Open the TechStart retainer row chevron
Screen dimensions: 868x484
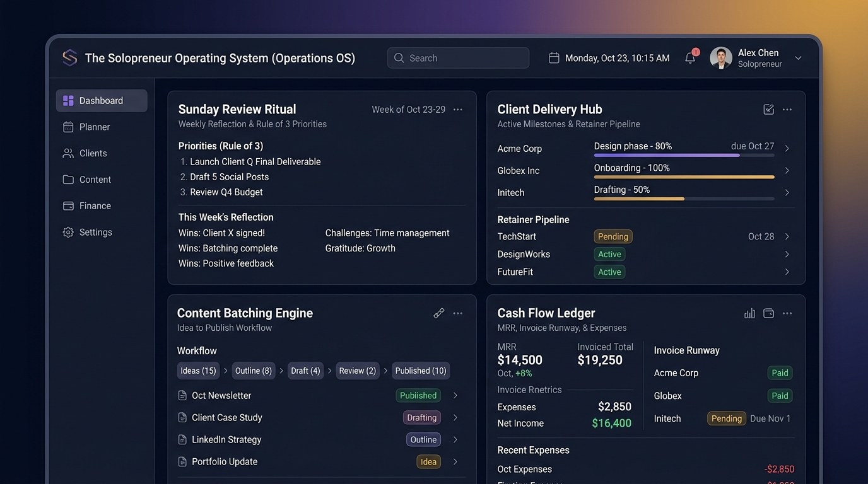[x=787, y=237]
